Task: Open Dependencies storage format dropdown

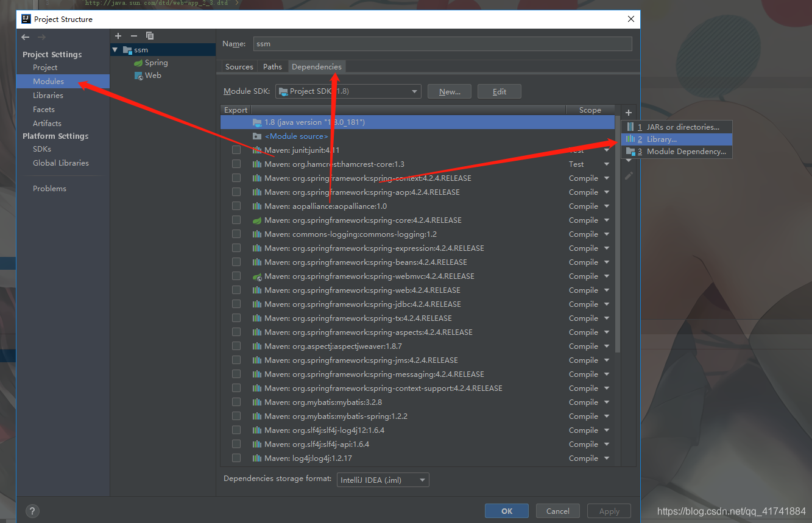Action: [x=383, y=480]
